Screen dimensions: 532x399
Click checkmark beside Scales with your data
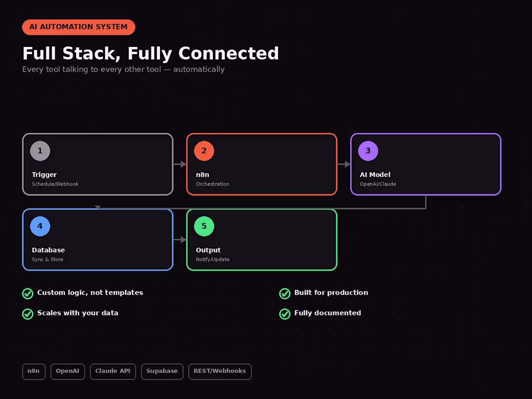click(28, 314)
